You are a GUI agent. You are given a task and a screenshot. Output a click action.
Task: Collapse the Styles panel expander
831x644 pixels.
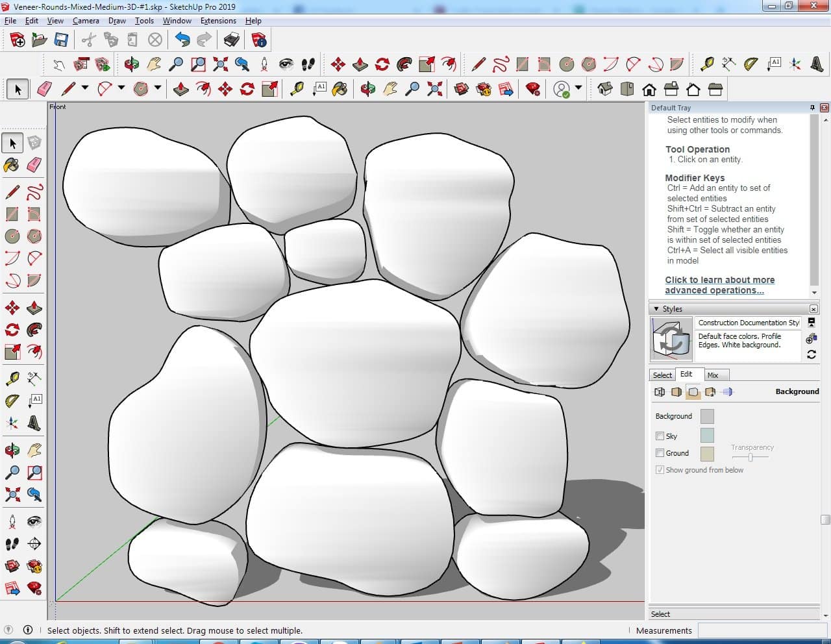click(656, 309)
